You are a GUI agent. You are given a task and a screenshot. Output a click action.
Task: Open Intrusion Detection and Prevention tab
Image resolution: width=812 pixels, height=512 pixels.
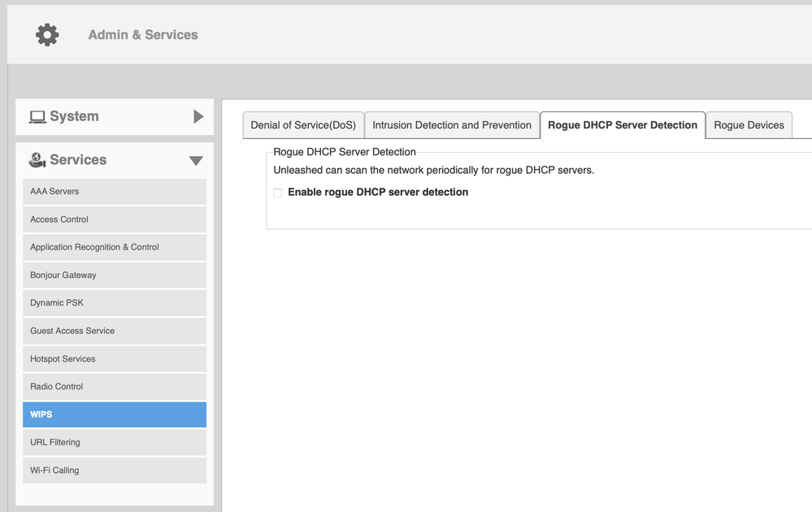tap(452, 125)
